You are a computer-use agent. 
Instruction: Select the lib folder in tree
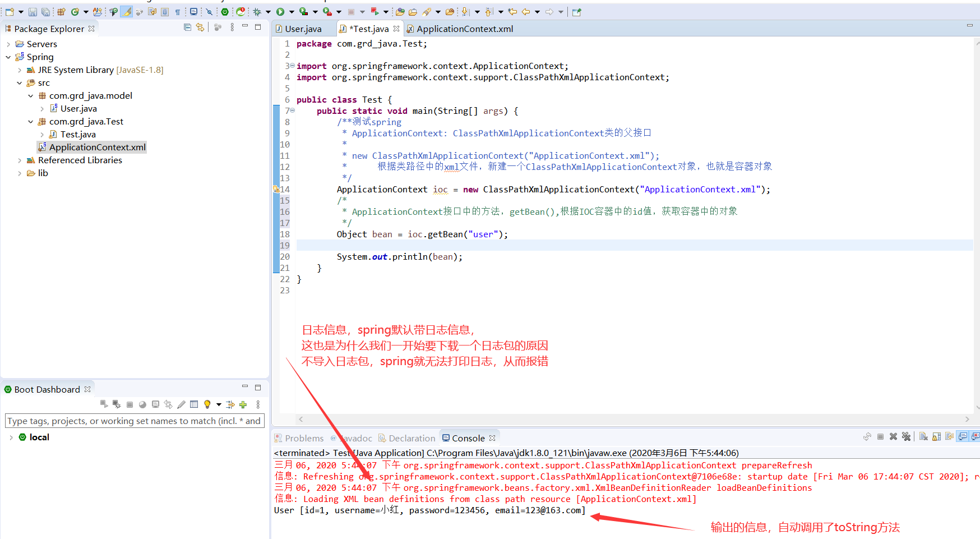43,173
